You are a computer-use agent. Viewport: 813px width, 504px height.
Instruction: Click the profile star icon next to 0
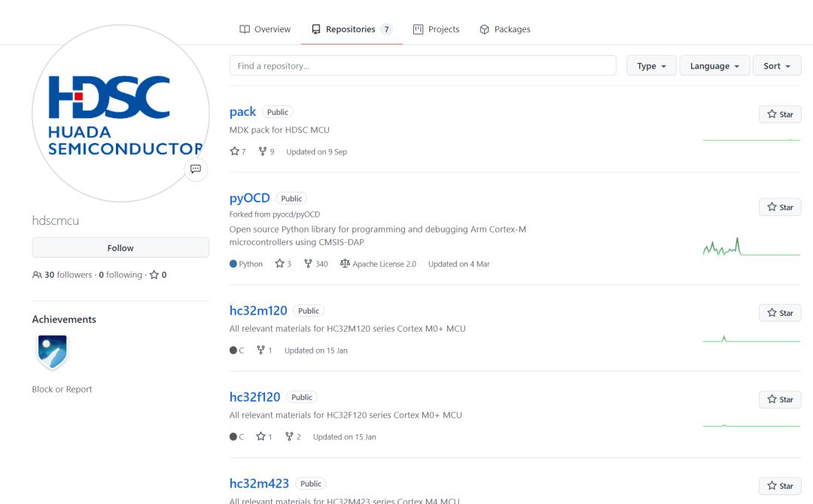tap(154, 275)
